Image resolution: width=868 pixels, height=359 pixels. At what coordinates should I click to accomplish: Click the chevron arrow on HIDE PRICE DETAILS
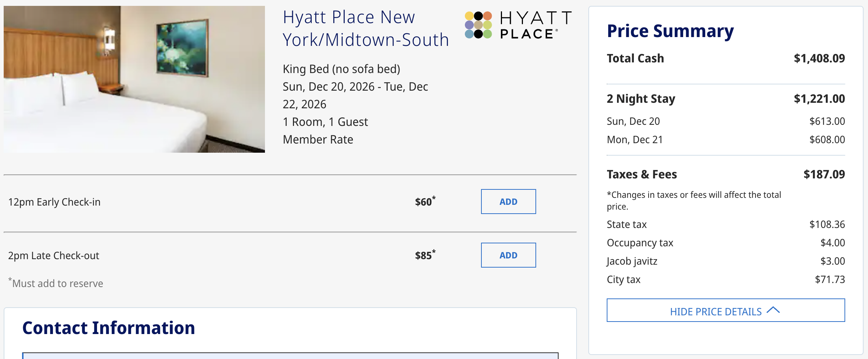tap(773, 310)
